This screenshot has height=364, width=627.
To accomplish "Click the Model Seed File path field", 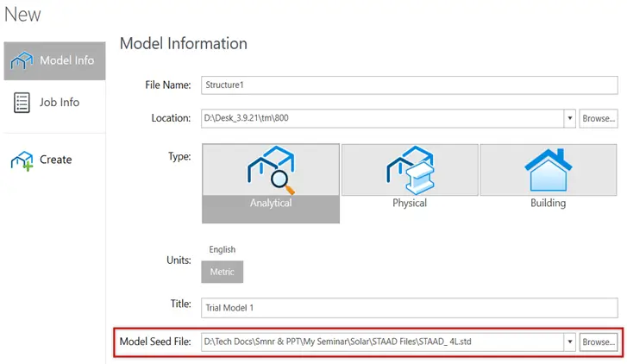I will click(x=383, y=342).
